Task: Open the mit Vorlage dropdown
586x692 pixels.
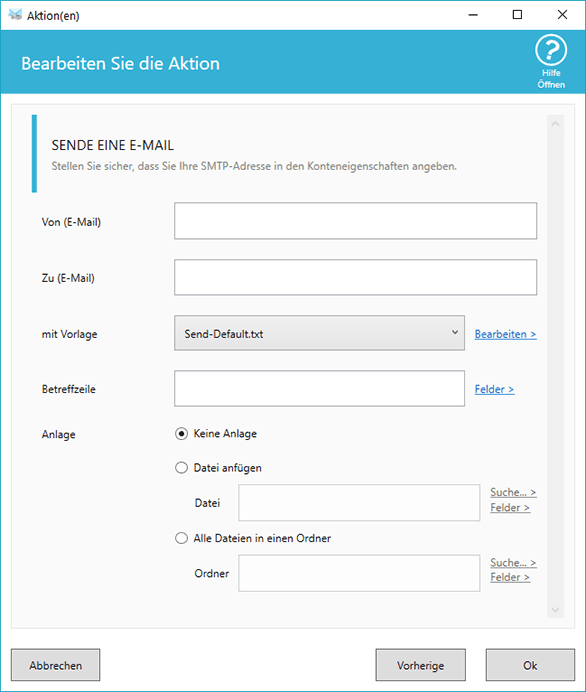Action: pyautogui.click(x=319, y=333)
